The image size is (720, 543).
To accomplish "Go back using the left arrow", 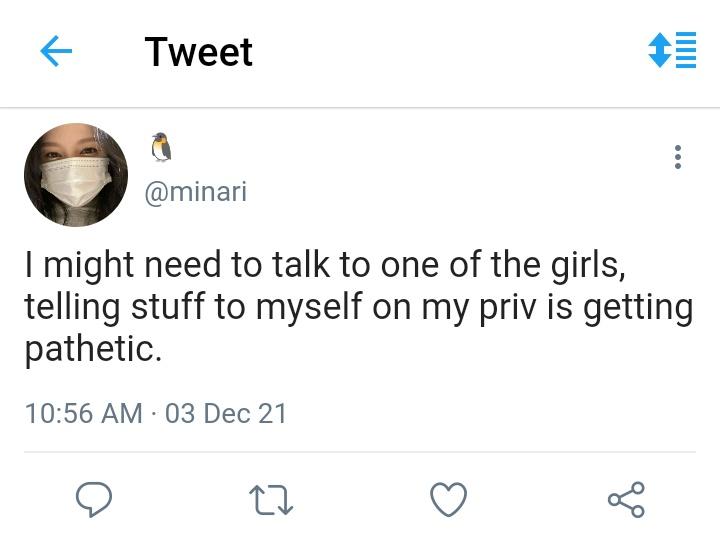I will click(56, 52).
